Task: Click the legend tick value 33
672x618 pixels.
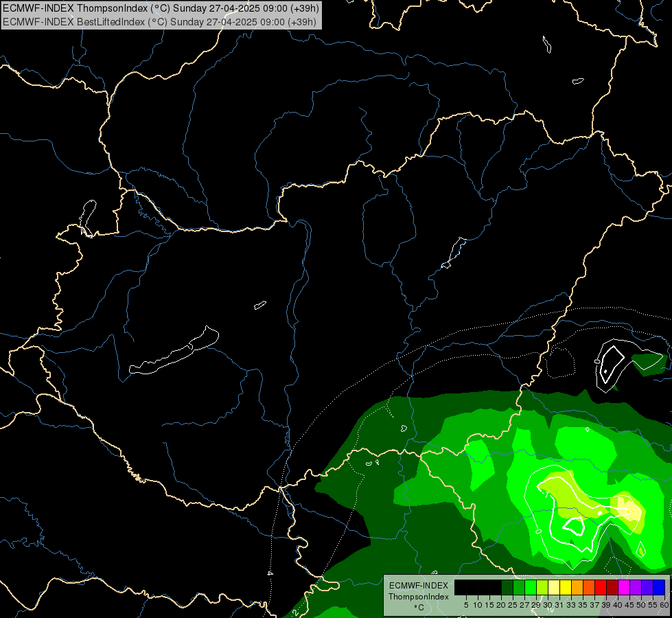Action: pos(571,605)
